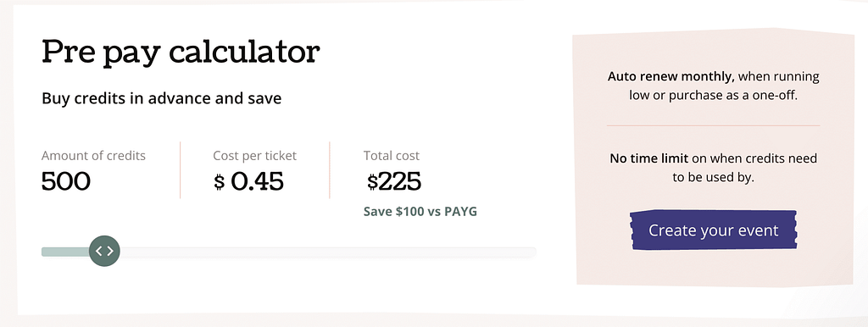Click the filled green slider portion
This screenshot has width=868, height=327.
[65, 252]
